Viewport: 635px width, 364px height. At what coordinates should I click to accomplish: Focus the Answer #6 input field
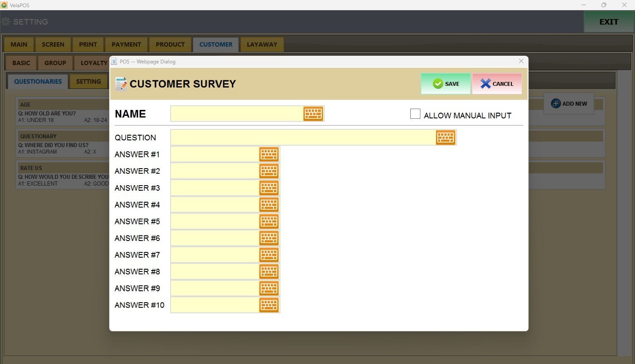(x=215, y=238)
